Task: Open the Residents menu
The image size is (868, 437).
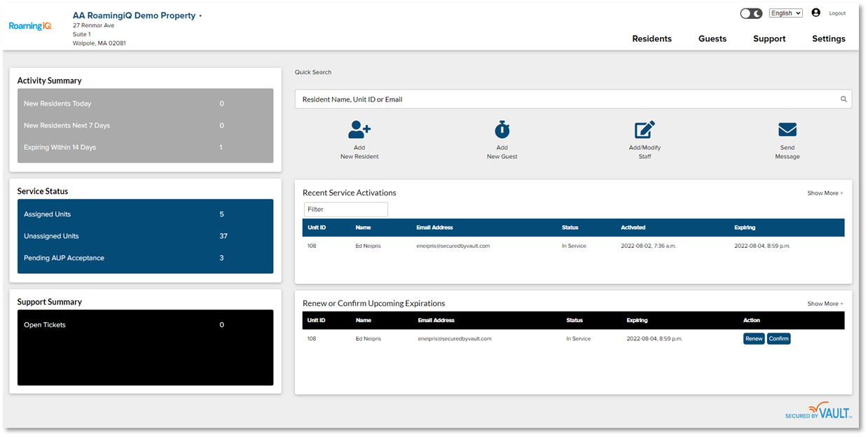Action: click(x=652, y=39)
